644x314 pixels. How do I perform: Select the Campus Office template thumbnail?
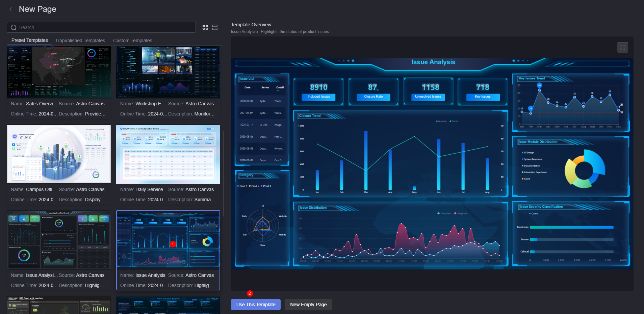(59, 154)
